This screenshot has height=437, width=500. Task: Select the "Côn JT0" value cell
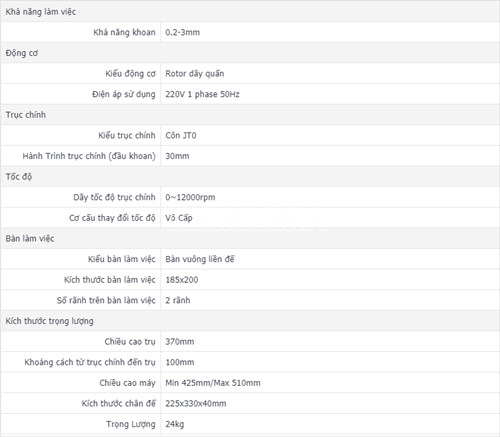tap(330, 135)
